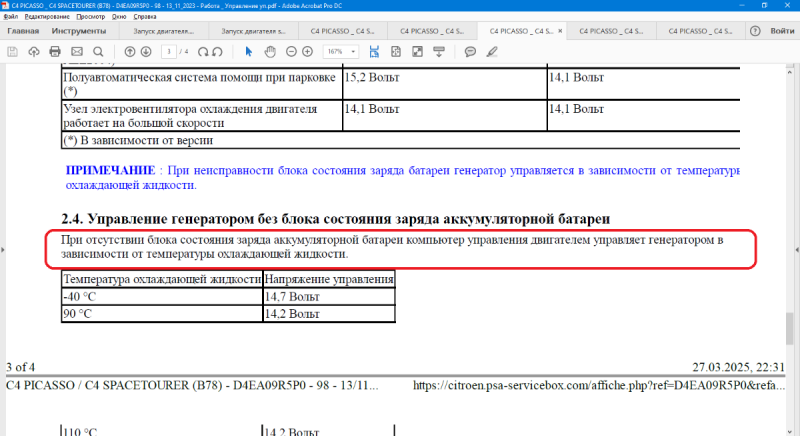Activate the Hand pan tool
The width and height of the screenshot is (800, 436).
[x=270, y=51]
